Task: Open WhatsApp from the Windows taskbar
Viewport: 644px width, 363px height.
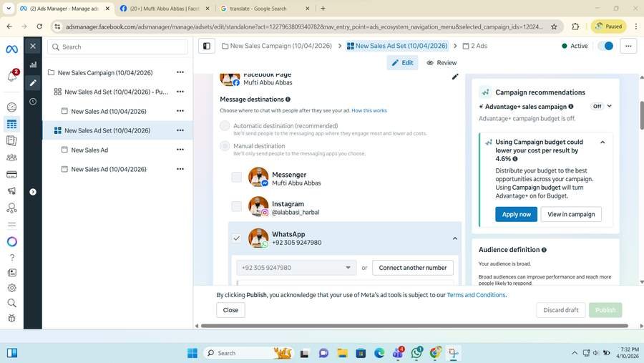Action: click(417, 353)
